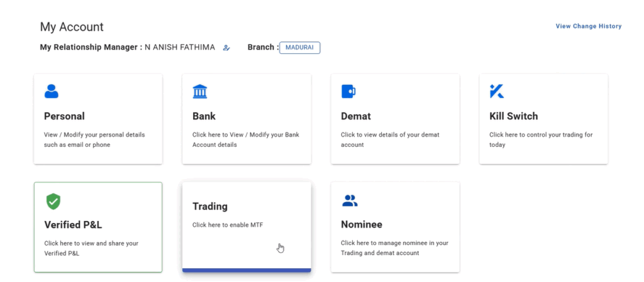Edit relationship manager via pencil icon
The image size is (644, 282).
coord(226,48)
